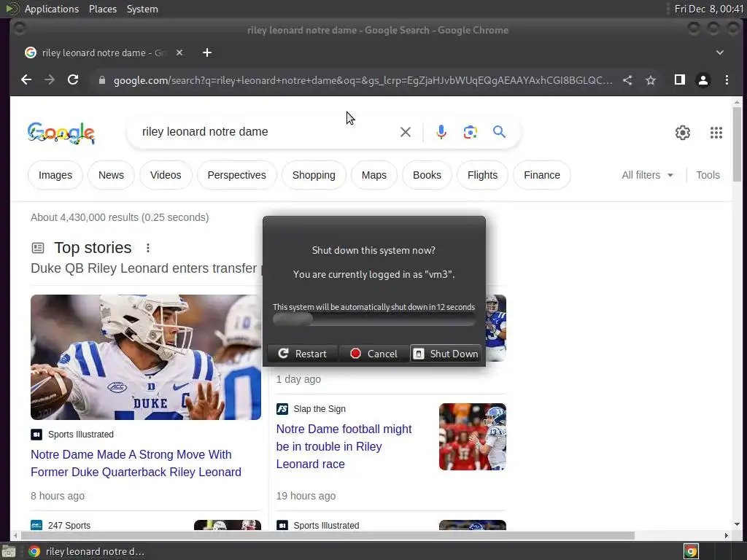Open the tab search dropdown
This screenshot has width=747, height=560.
coord(720,52)
